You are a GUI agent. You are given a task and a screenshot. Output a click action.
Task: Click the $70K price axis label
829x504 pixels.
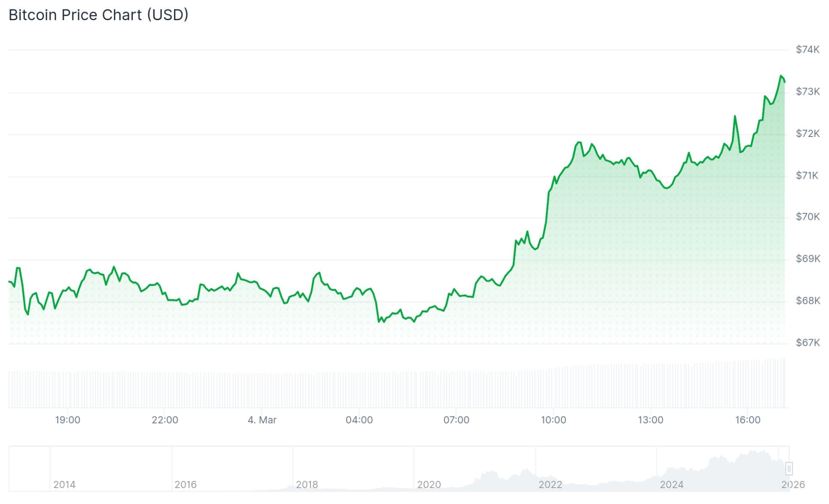point(808,216)
